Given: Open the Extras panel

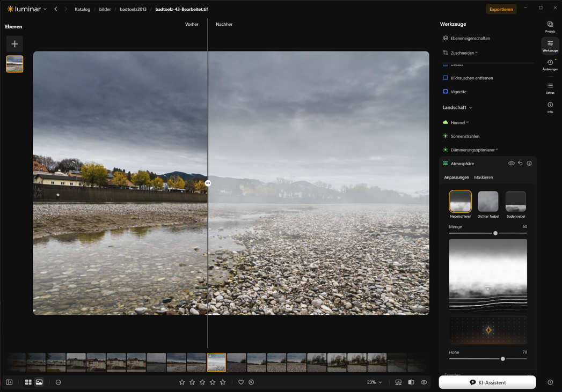Looking at the screenshot, I should click(x=550, y=88).
